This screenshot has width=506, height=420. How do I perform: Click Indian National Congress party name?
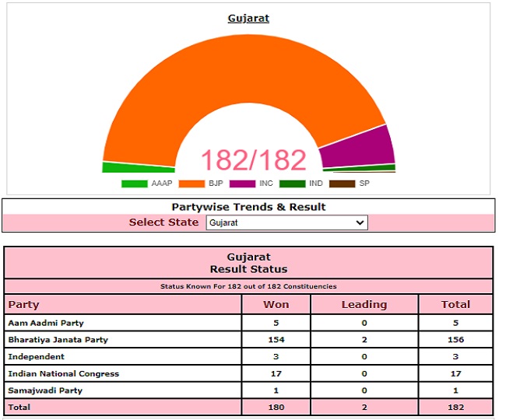pyautogui.click(x=63, y=373)
